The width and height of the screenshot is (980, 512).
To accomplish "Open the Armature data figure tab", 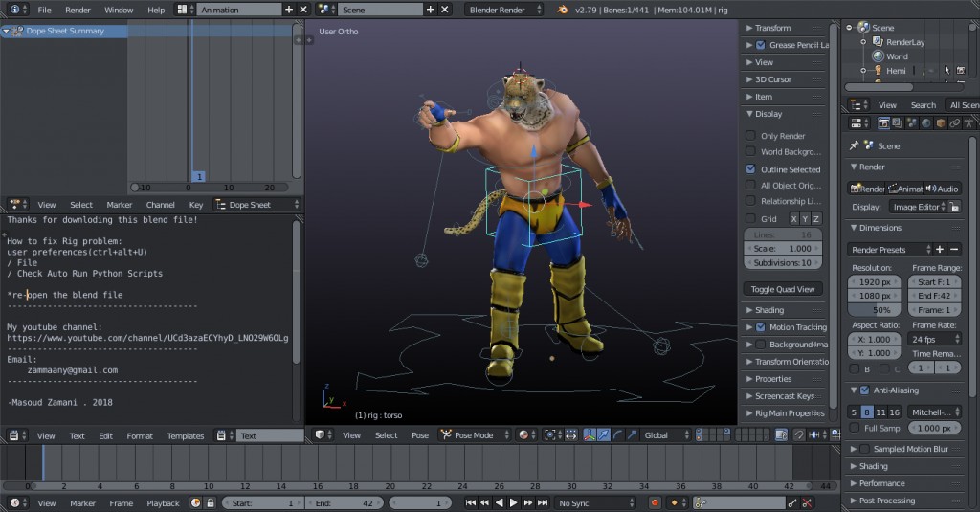I will tap(969, 123).
